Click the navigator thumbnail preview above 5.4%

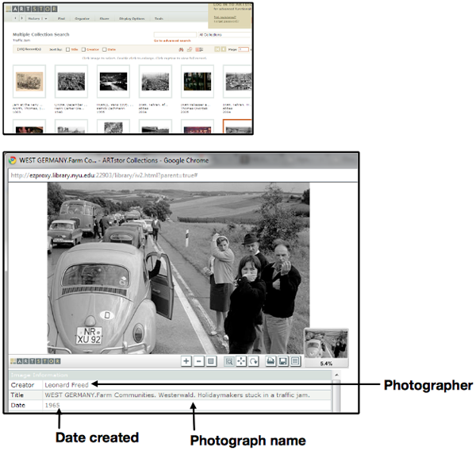tap(325, 343)
